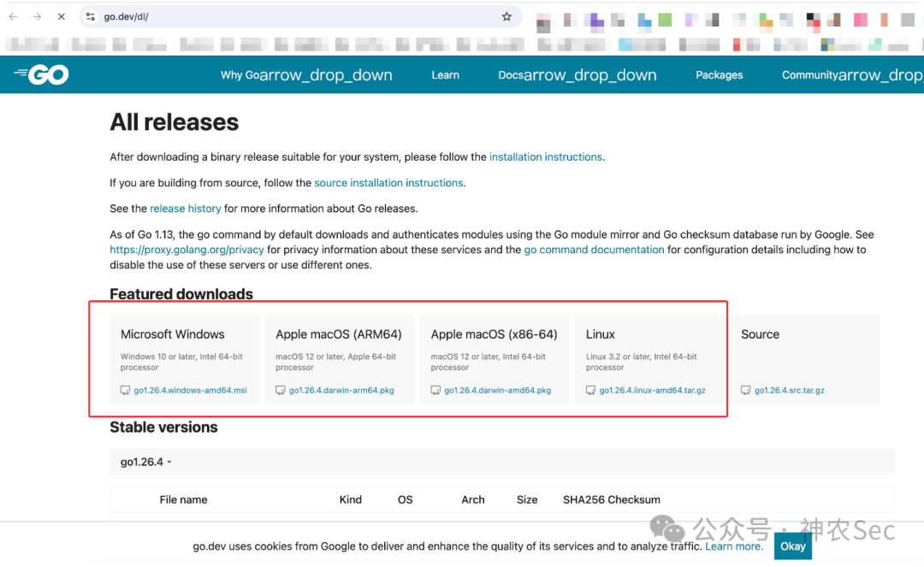Click download icon beside the src.tar.gz file
This screenshot has height=567, width=924.
(745, 390)
